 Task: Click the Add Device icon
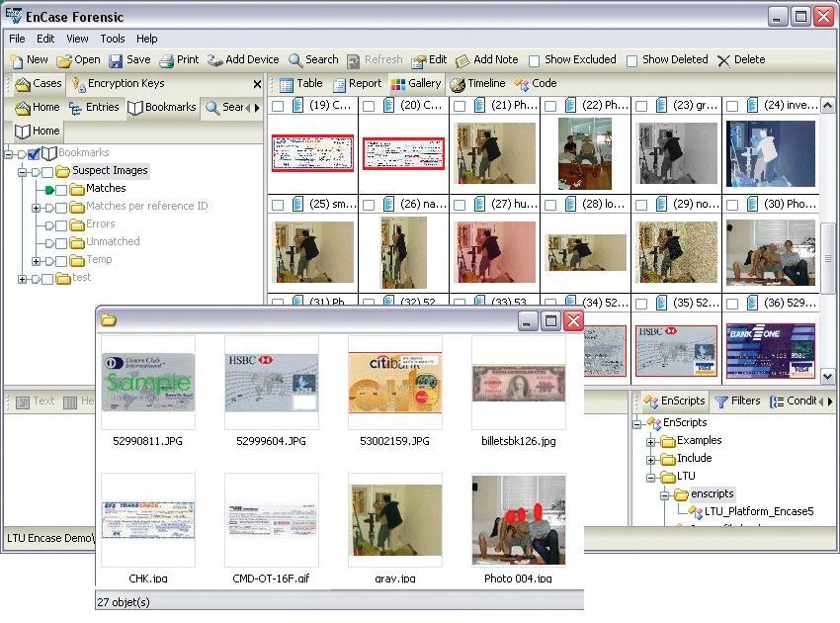(214, 60)
